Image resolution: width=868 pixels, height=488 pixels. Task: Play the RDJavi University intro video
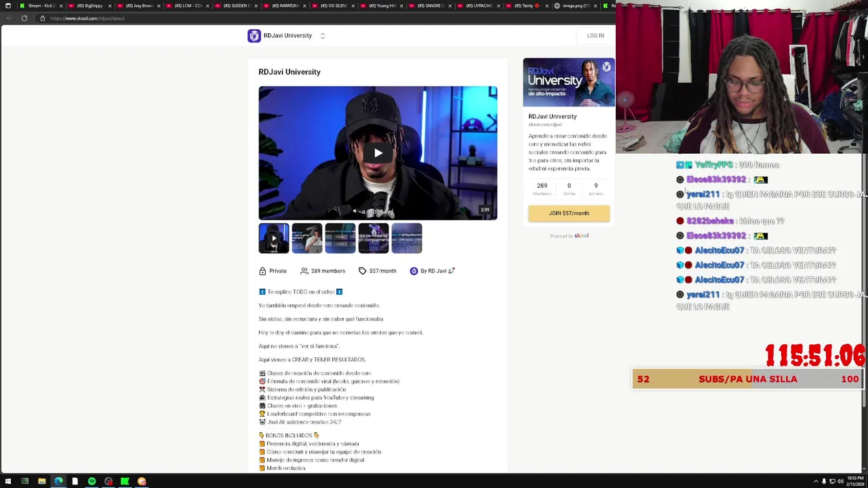click(378, 153)
